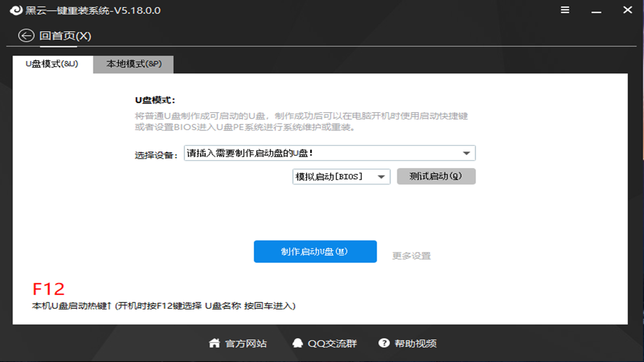Click the blue 制作启动U盘(M) button
Viewport: 644px width, 362px height.
click(x=315, y=251)
